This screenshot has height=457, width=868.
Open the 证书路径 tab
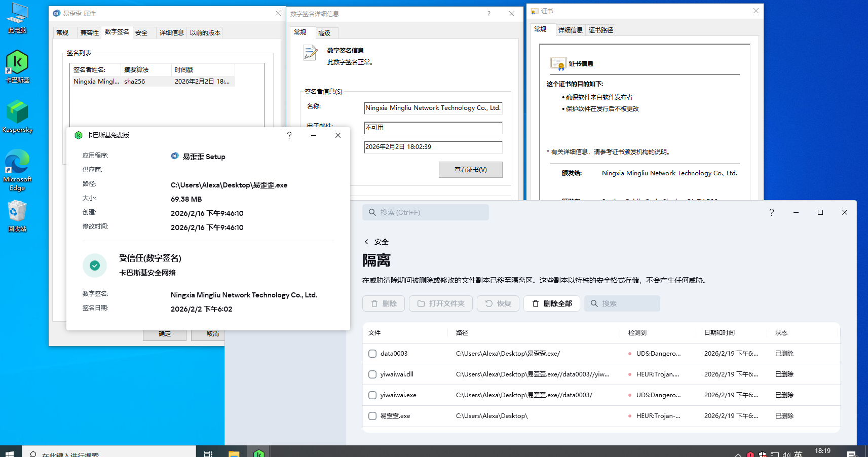tap(601, 30)
